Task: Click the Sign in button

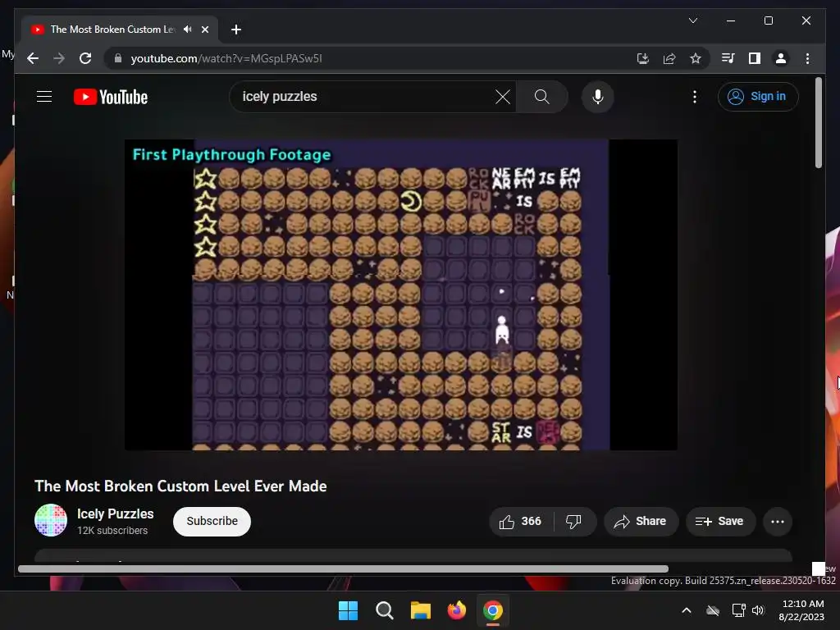Action: click(757, 97)
